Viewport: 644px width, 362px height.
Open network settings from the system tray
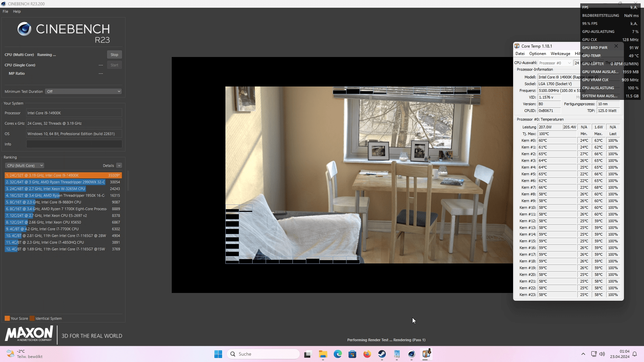[594, 354]
